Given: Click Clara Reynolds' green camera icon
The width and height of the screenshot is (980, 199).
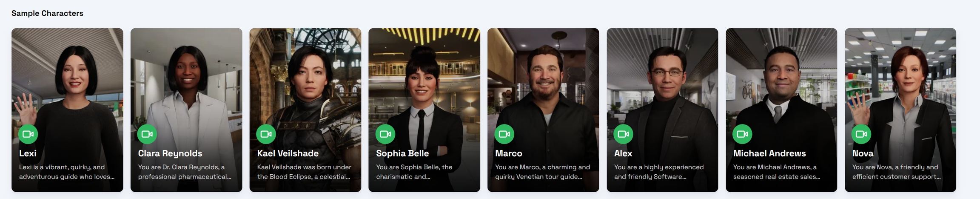Looking at the screenshot, I should pyautogui.click(x=147, y=134).
